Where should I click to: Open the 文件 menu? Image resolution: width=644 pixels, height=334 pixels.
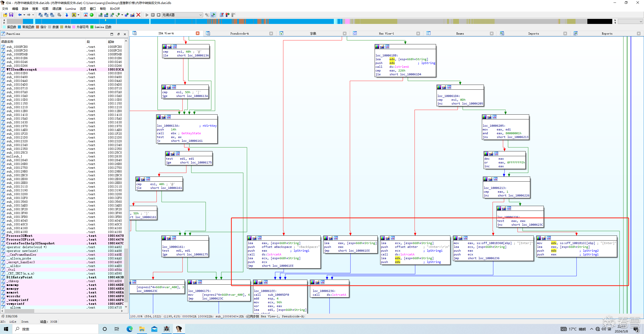[x=5, y=9]
